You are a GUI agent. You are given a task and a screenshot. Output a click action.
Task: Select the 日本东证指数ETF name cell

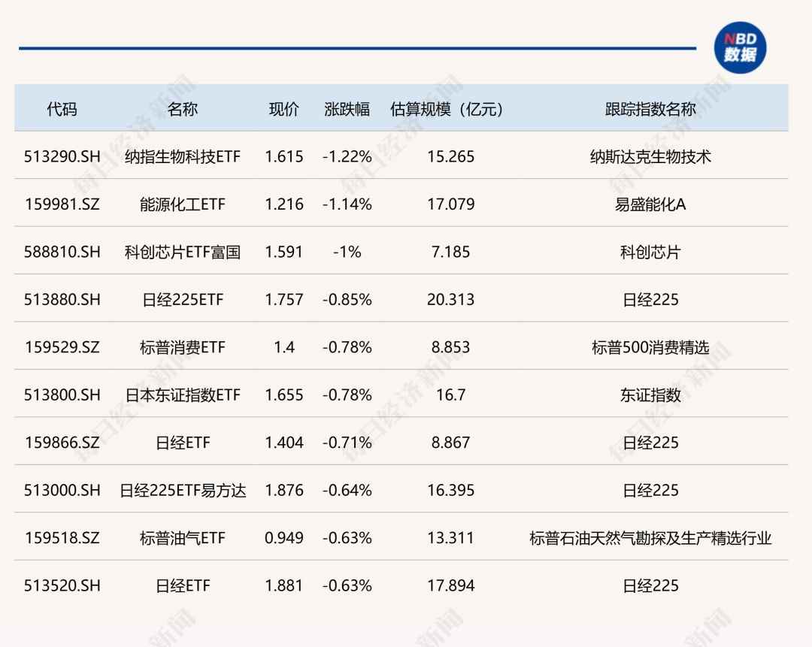183,395
